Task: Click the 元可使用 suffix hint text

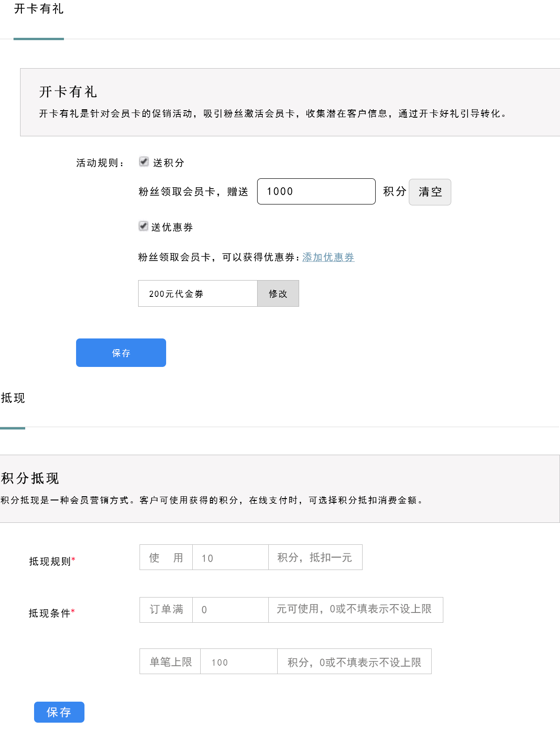Action: pos(355,610)
